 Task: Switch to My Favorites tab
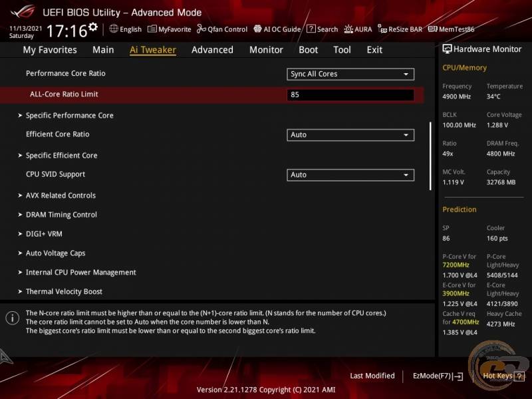[x=50, y=50]
